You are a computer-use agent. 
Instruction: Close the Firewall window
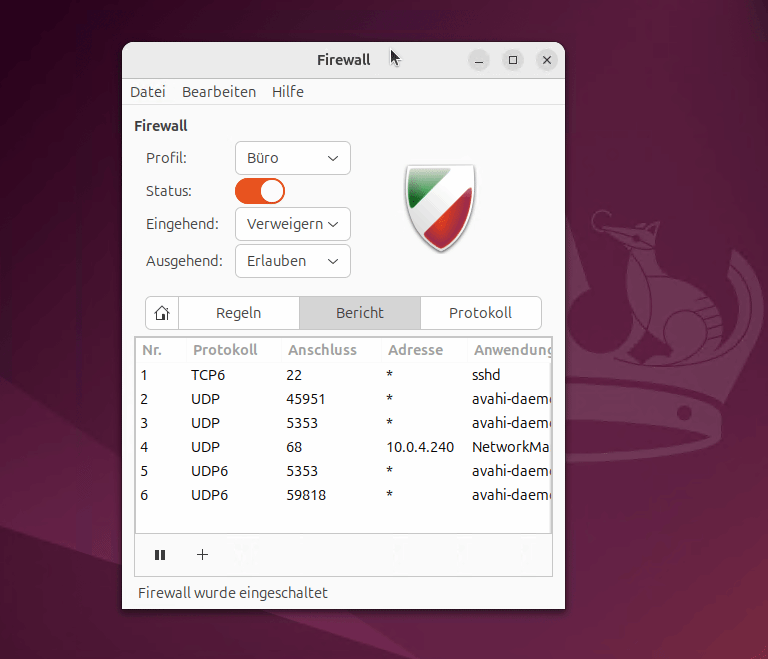(x=547, y=60)
